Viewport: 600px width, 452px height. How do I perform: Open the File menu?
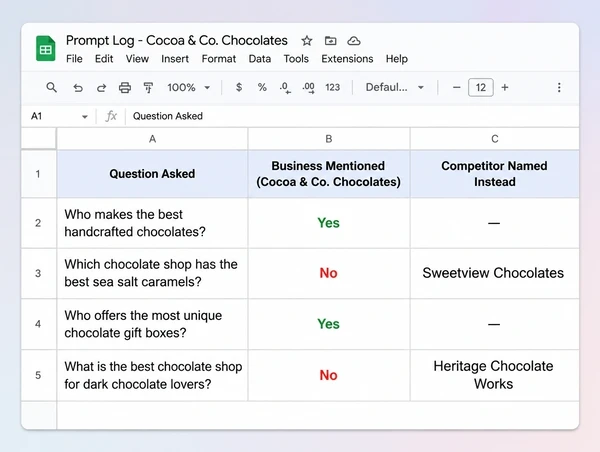click(74, 59)
